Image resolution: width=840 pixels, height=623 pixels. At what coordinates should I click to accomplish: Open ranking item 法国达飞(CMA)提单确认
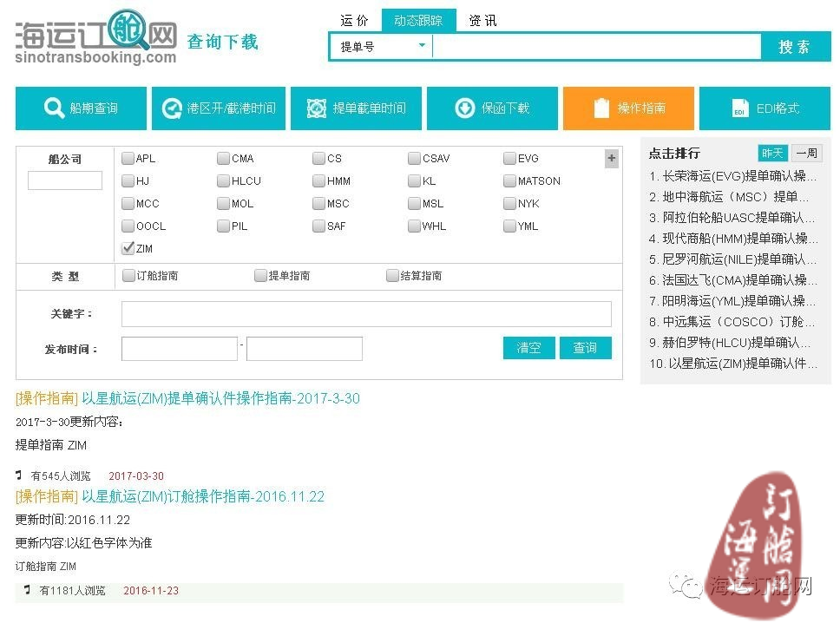click(733, 280)
